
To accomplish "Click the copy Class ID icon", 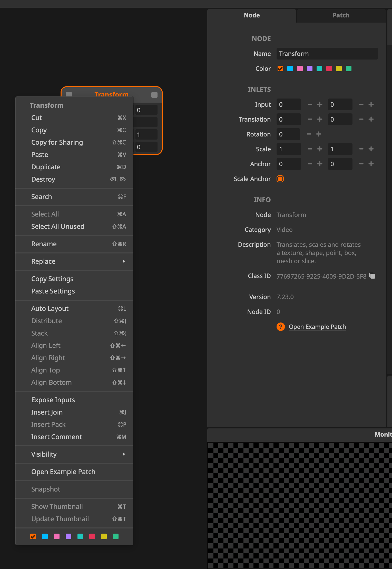I will tap(372, 276).
